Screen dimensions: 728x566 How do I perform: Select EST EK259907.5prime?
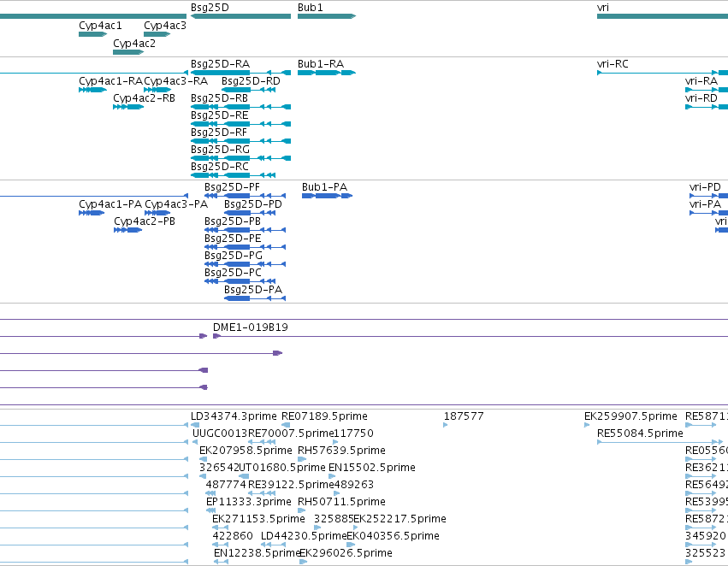coord(586,425)
